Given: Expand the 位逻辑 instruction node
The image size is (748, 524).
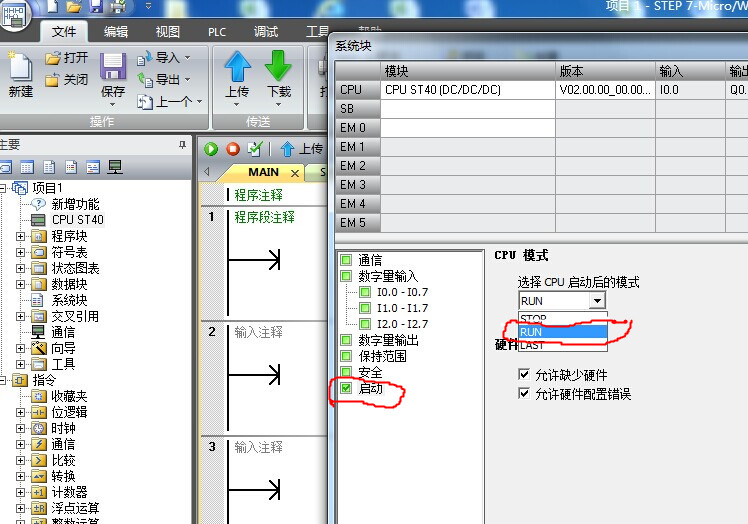Looking at the screenshot, I should 20,412.
